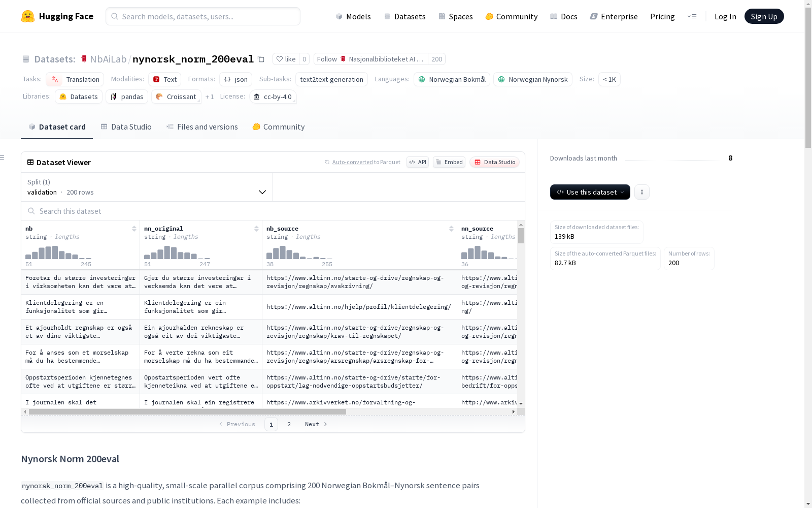Viewport: 812px width, 508px height.
Task: Go to page 2 of the dataset viewer
Action: coord(289,424)
